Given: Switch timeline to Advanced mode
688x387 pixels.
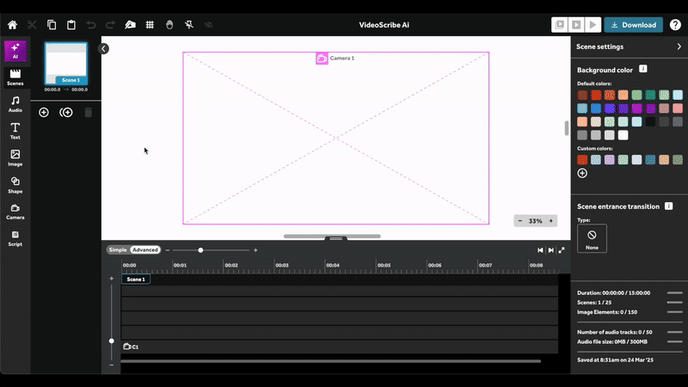Looking at the screenshot, I should [145, 250].
